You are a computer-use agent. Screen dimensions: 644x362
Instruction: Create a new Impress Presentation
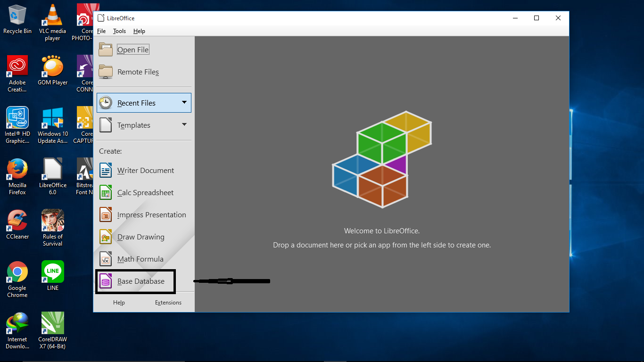pyautogui.click(x=144, y=214)
